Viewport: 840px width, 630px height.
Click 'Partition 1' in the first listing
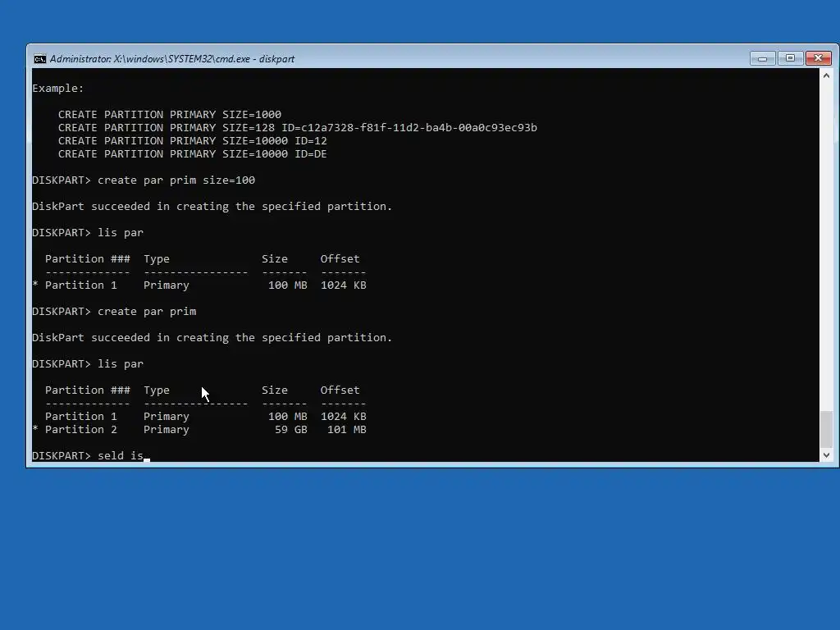[x=81, y=285]
